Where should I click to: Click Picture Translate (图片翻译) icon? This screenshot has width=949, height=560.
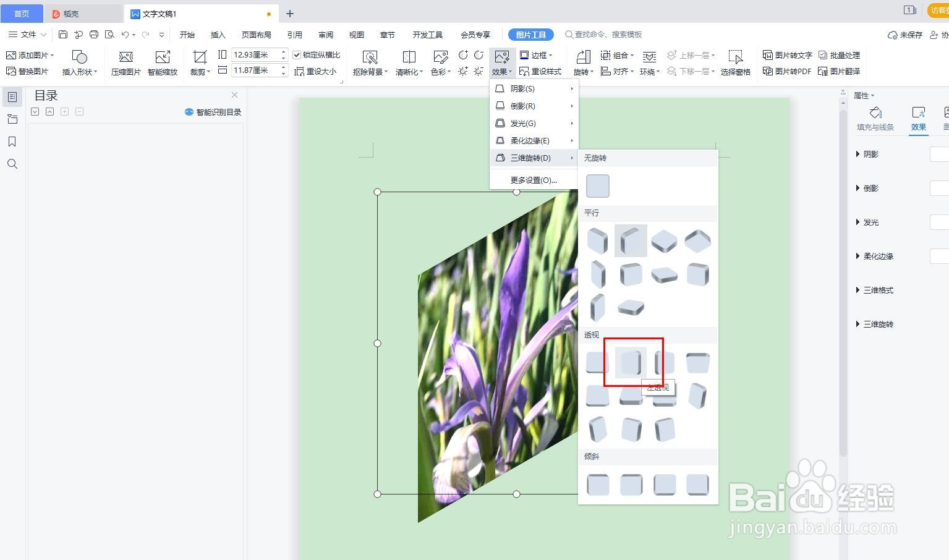[x=823, y=71]
